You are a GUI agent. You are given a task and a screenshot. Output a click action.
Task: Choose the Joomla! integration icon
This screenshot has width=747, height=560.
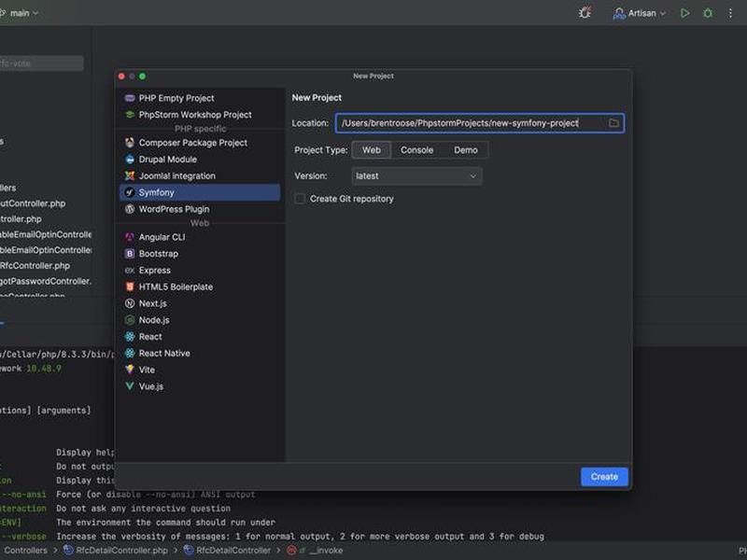tap(130, 176)
